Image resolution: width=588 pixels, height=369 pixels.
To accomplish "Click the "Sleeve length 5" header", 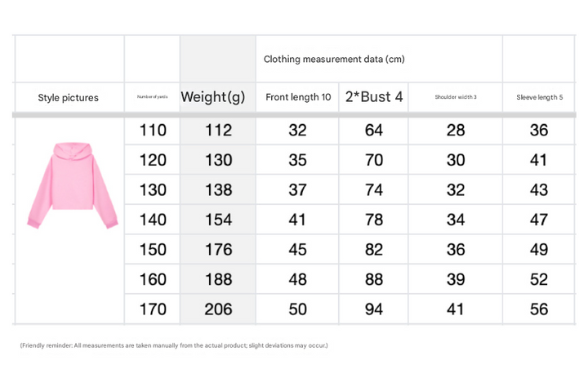I will pos(539,97).
